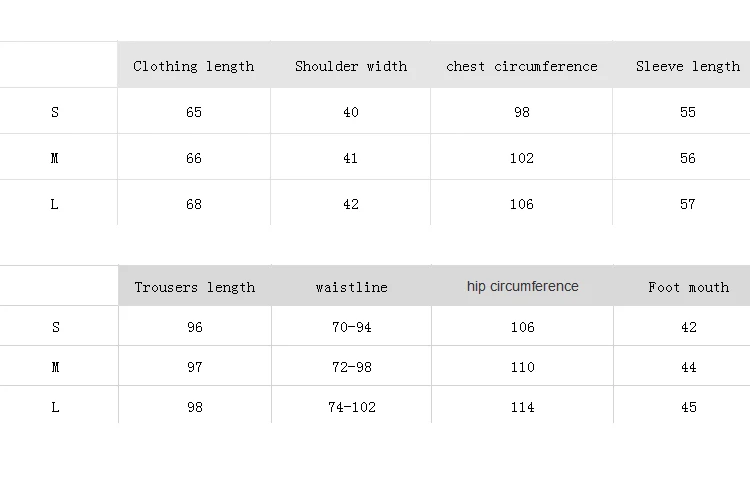
Task: Click the shoulder width value 40
Action: [351, 112]
